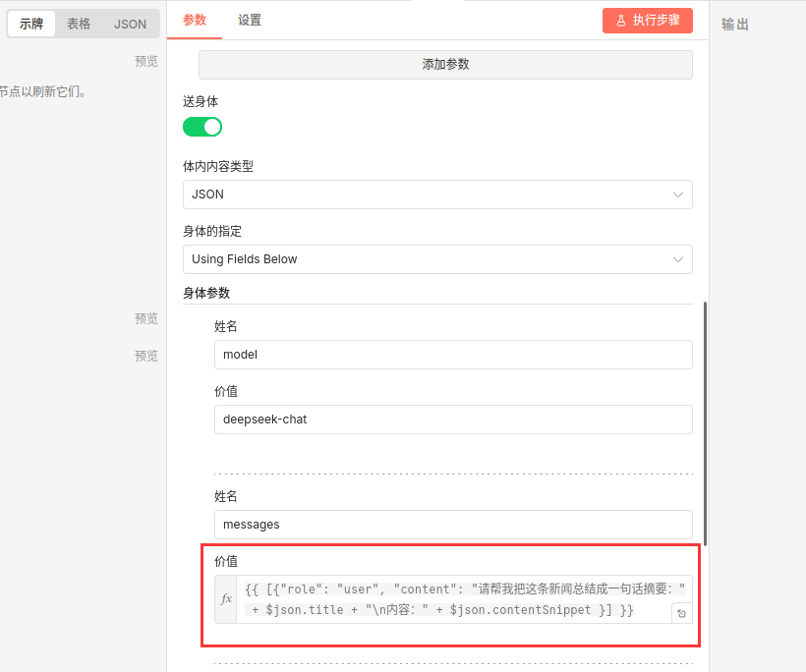Switch to 表格 view
Screen dimensions: 806x672
(x=79, y=25)
